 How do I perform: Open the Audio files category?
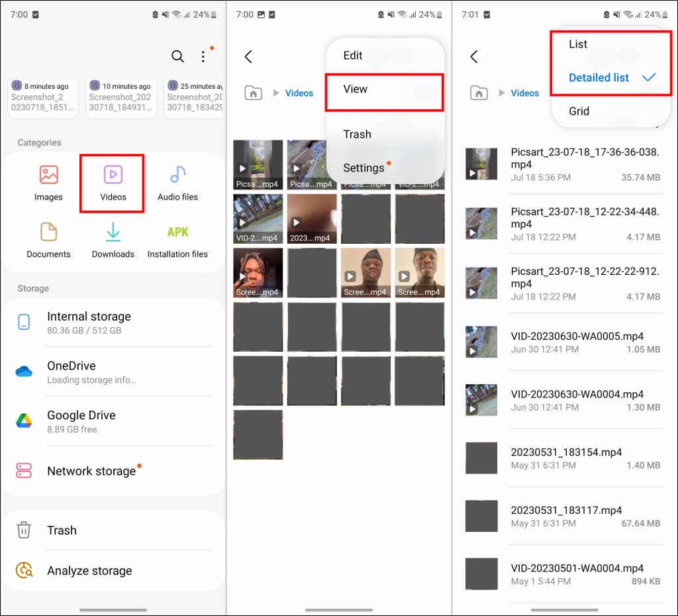pyautogui.click(x=177, y=182)
